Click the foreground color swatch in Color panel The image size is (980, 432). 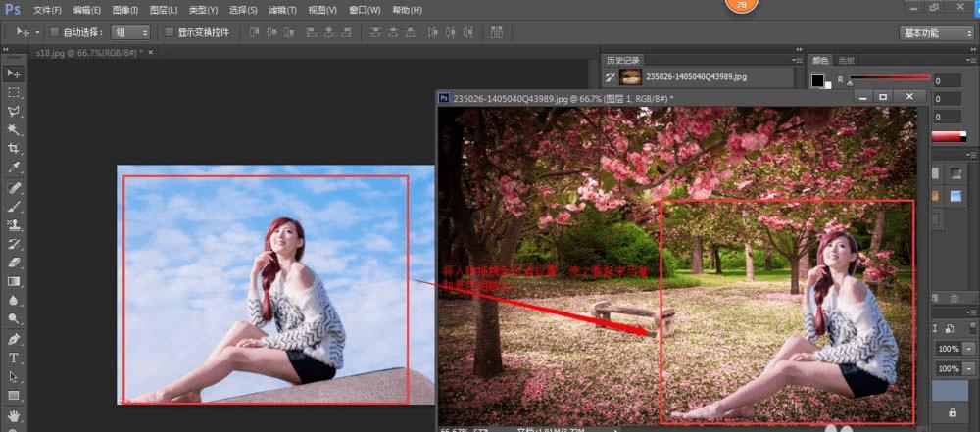click(816, 78)
